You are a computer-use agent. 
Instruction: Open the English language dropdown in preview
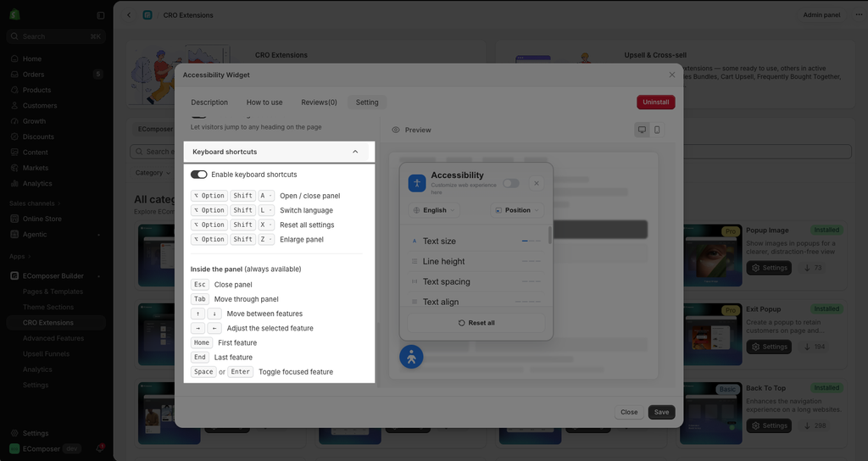point(434,210)
